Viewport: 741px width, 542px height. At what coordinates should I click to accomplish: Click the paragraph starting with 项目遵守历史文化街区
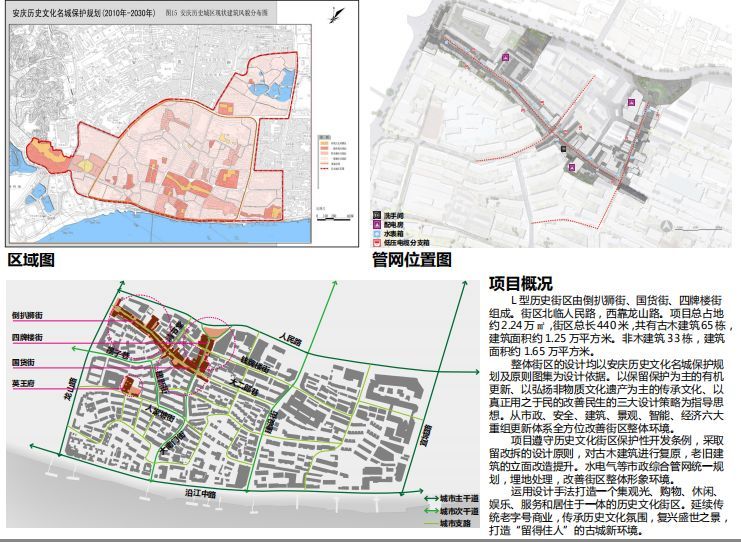coord(606,460)
